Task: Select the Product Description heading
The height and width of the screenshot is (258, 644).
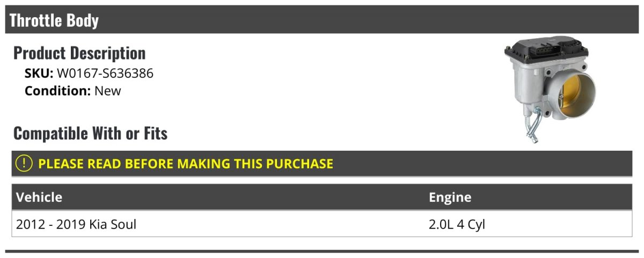Action: (79, 53)
